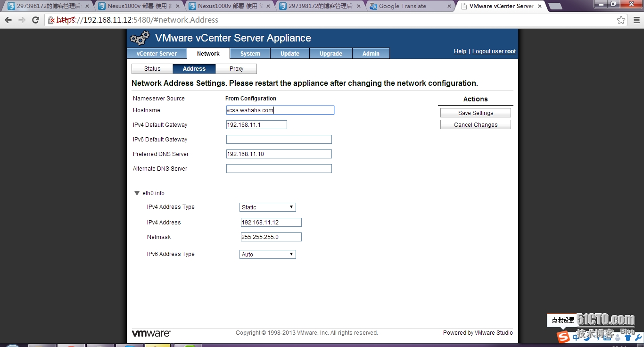This screenshot has height=347, width=644.
Task: Click the copyright notice text in footer
Action: (307, 333)
